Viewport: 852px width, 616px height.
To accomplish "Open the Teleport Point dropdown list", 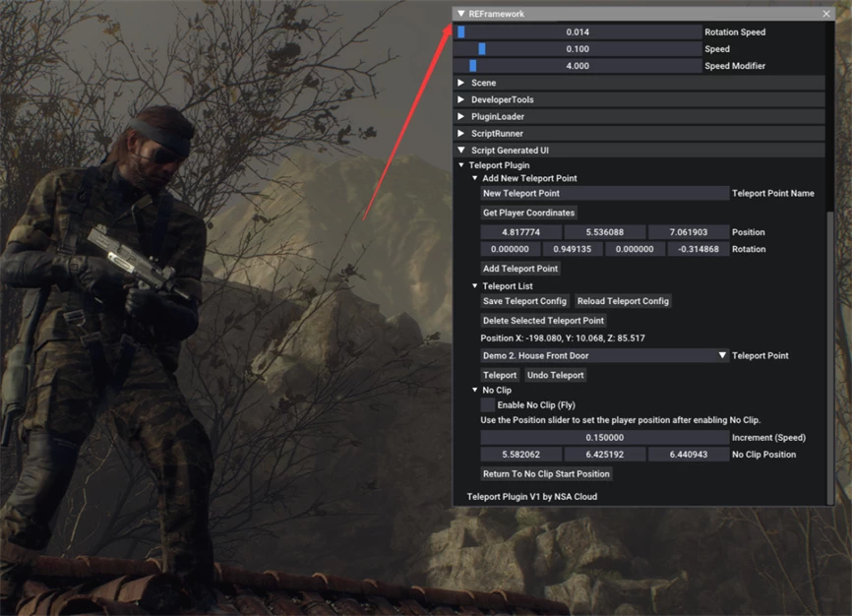I will click(x=722, y=356).
